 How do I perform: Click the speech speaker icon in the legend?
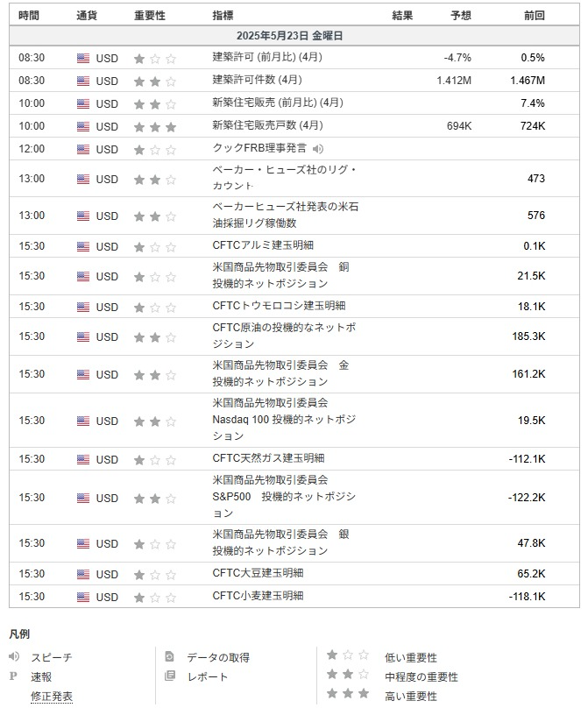pyautogui.click(x=15, y=656)
